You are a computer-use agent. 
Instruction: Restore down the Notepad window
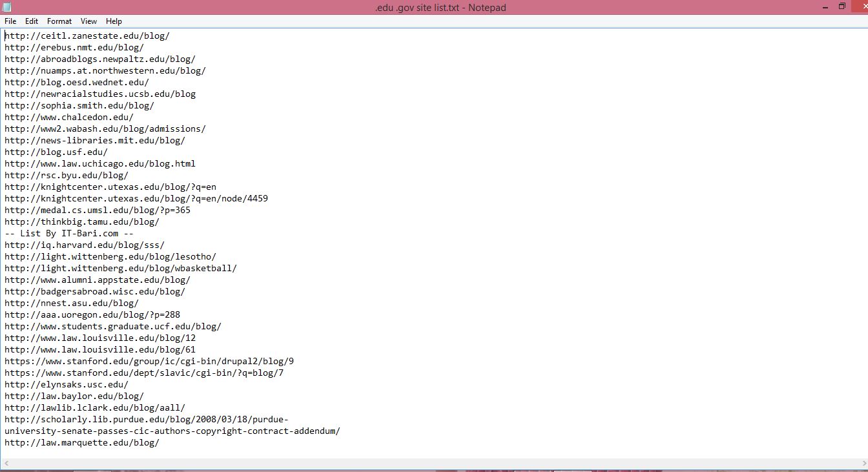pos(842,6)
